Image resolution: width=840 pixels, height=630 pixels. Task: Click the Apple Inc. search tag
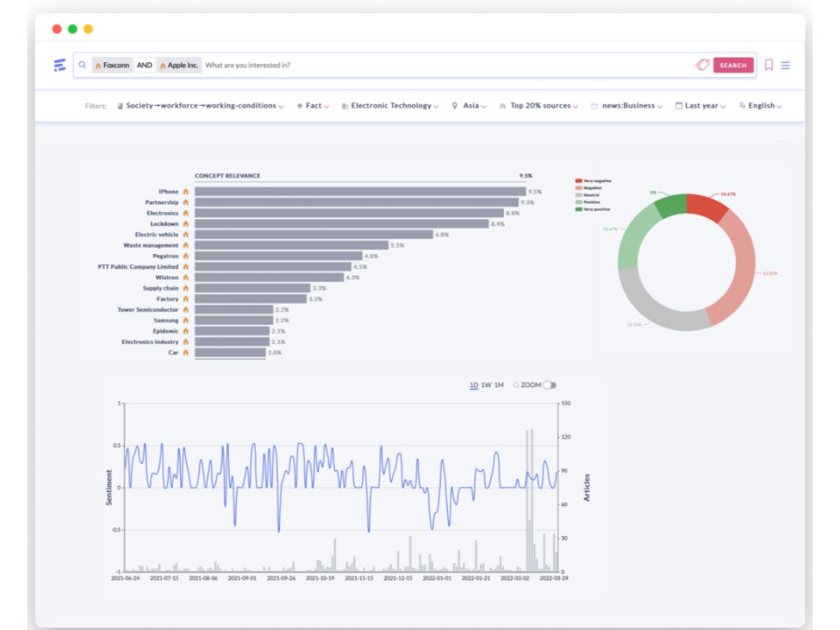pyautogui.click(x=178, y=65)
